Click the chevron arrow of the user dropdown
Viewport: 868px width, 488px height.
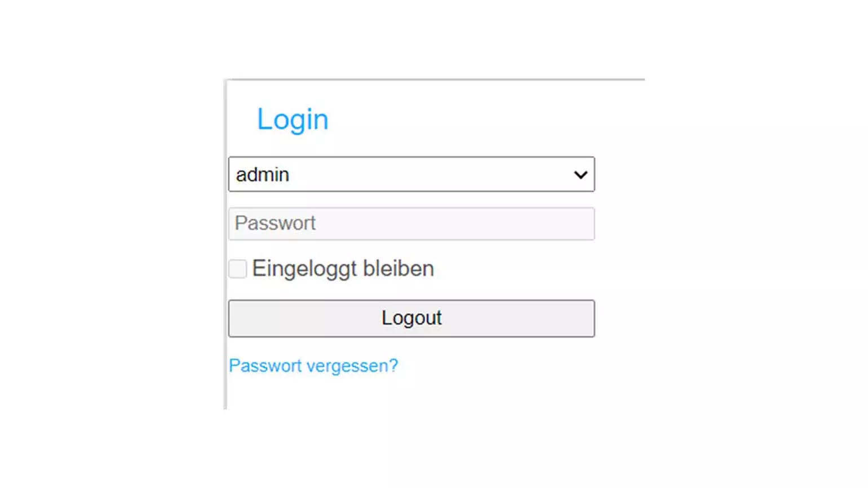[x=580, y=175]
